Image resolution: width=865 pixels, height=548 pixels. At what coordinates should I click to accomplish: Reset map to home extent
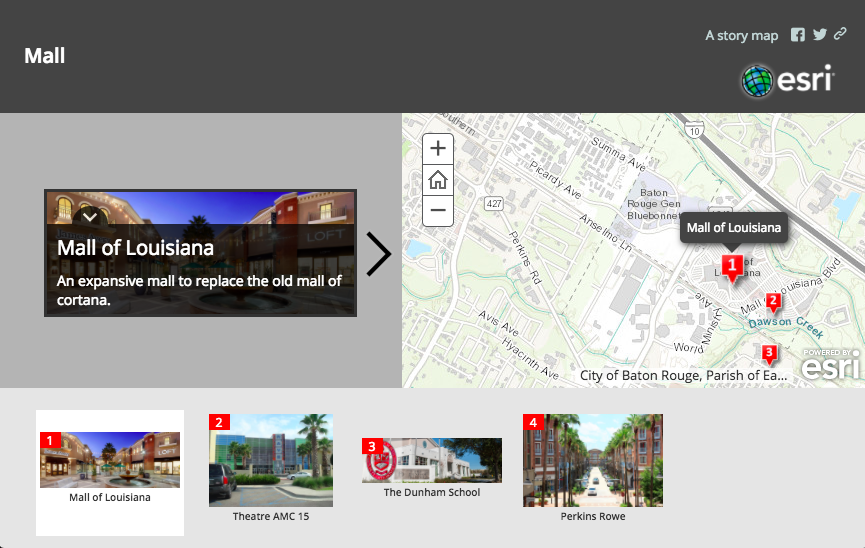pyautogui.click(x=438, y=180)
